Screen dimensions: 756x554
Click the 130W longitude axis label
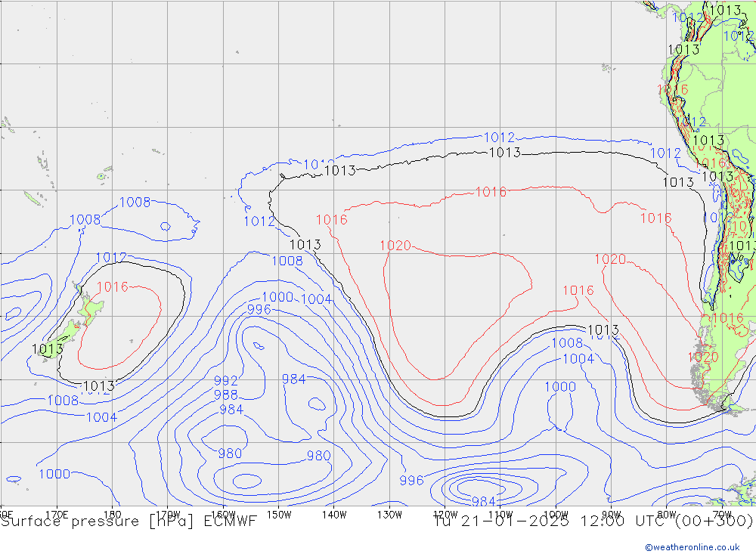pyautogui.click(x=389, y=514)
